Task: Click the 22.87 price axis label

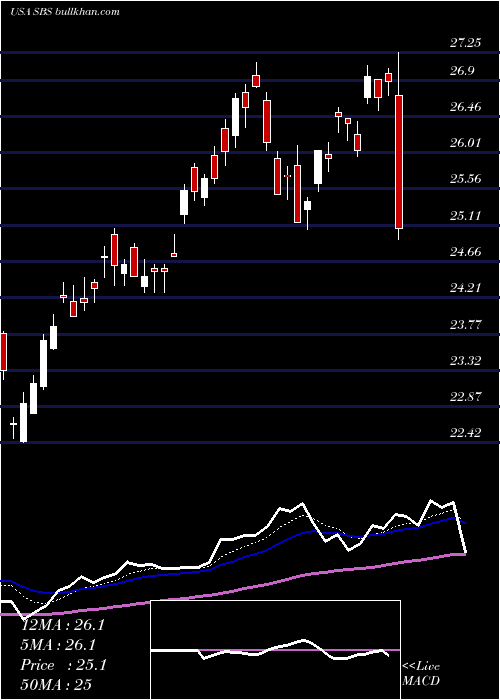Action: point(465,397)
